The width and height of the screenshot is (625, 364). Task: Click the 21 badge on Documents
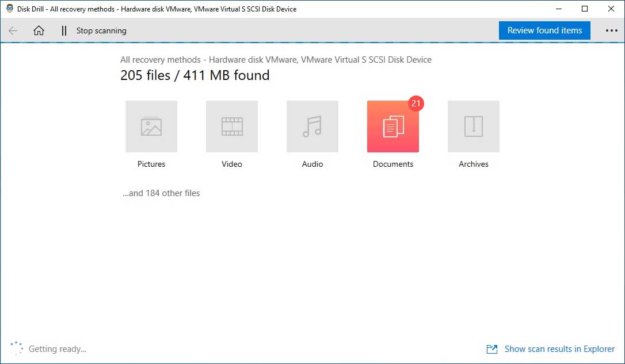(x=416, y=104)
